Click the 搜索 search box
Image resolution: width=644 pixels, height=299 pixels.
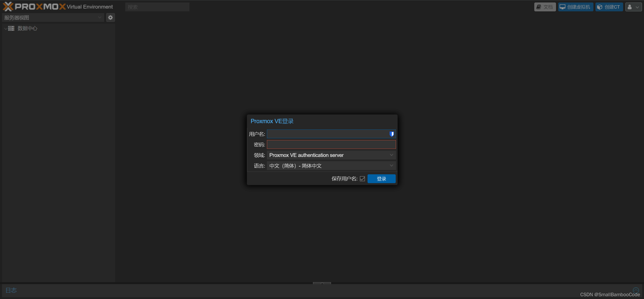click(x=157, y=7)
